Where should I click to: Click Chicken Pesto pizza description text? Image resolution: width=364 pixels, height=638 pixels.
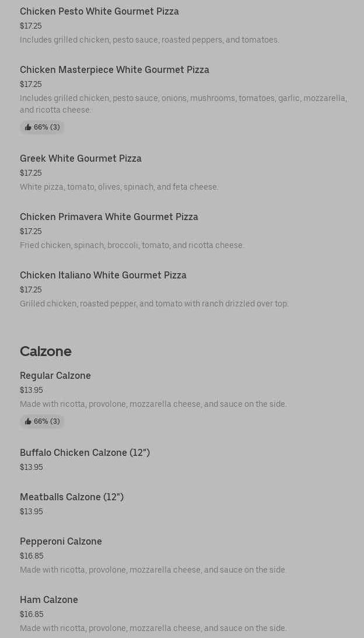click(x=149, y=40)
